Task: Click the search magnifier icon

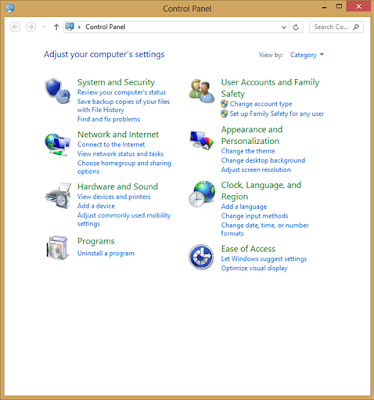Action: (356, 27)
